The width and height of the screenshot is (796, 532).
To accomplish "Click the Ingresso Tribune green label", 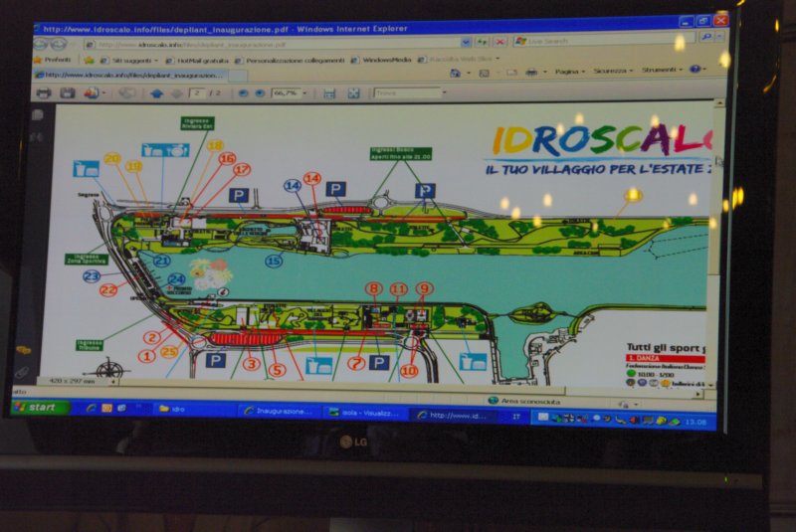I will pyautogui.click(x=90, y=345).
